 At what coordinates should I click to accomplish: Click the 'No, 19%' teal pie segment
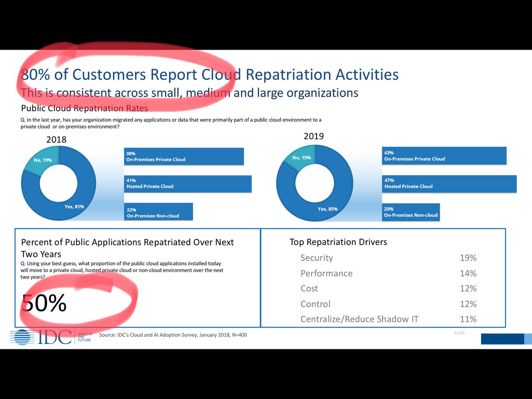42,160
